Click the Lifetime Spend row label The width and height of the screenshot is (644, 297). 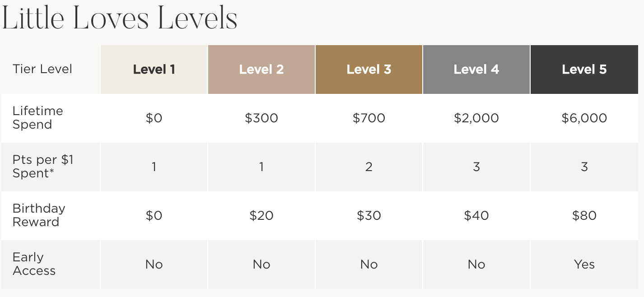coord(38,118)
